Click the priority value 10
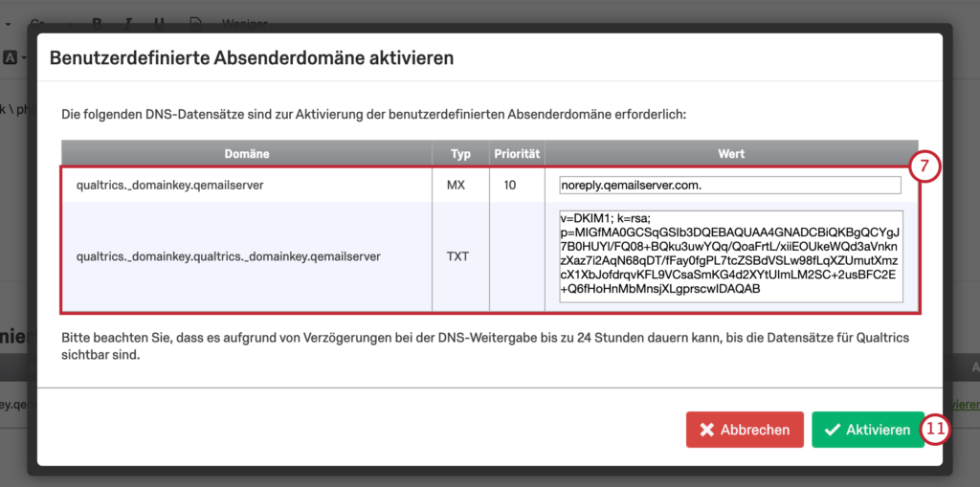 tap(510, 186)
